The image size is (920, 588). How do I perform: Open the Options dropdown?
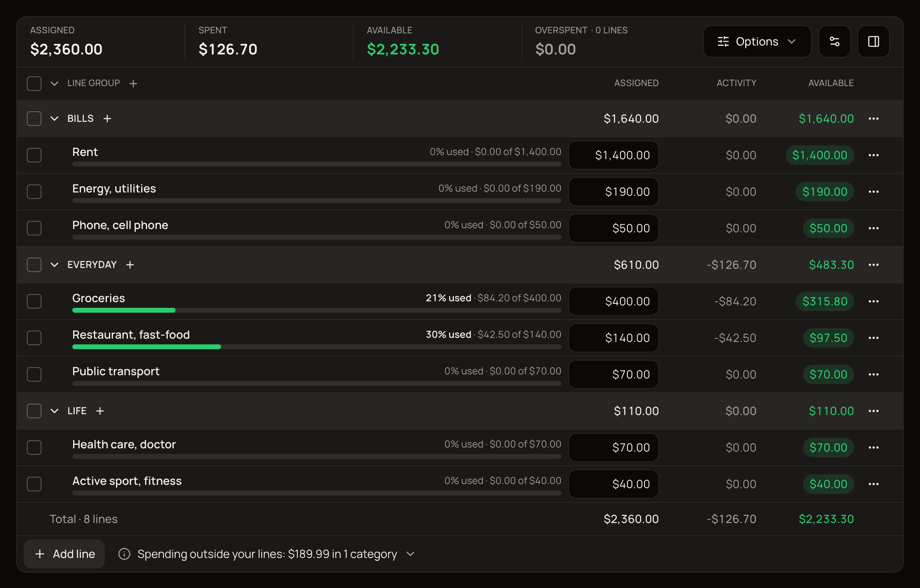coord(757,41)
